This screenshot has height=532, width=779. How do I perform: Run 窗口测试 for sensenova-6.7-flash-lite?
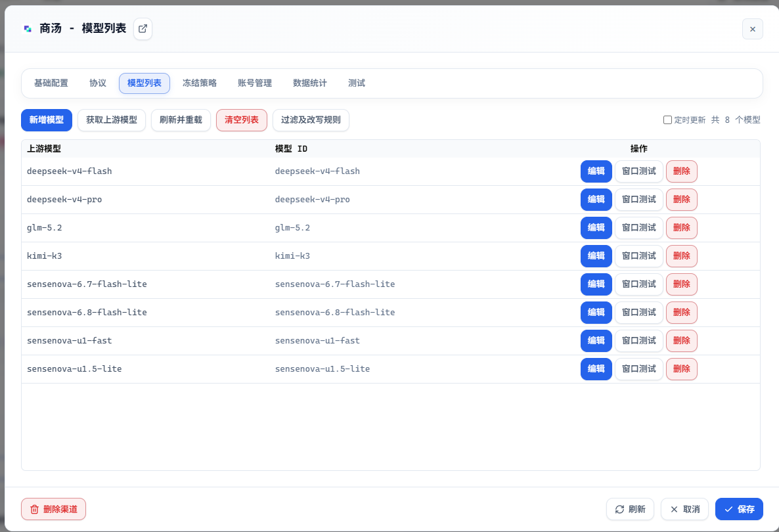point(639,284)
